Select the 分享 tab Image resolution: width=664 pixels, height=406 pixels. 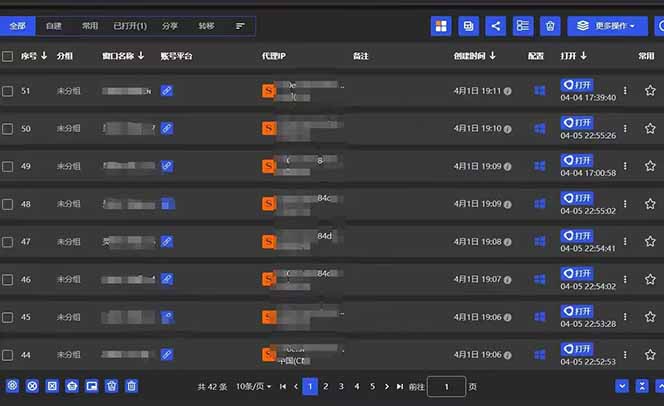coord(169,25)
